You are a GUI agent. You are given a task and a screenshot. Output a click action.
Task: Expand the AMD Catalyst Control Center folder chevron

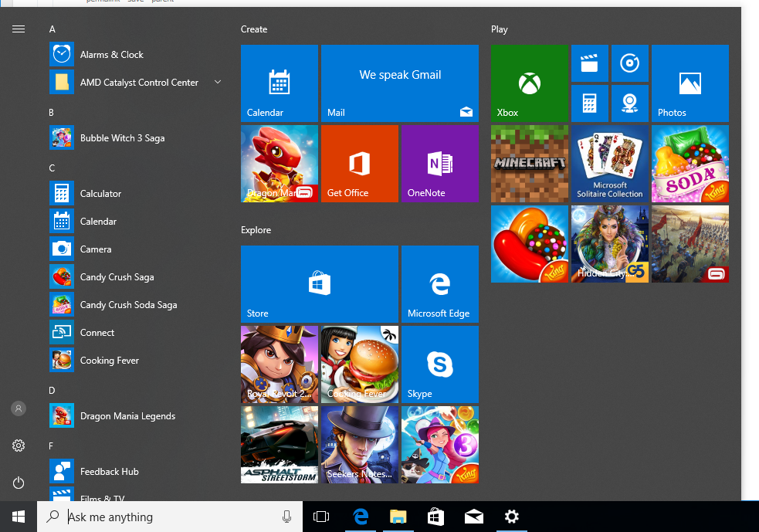pyautogui.click(x=218, y=83)
